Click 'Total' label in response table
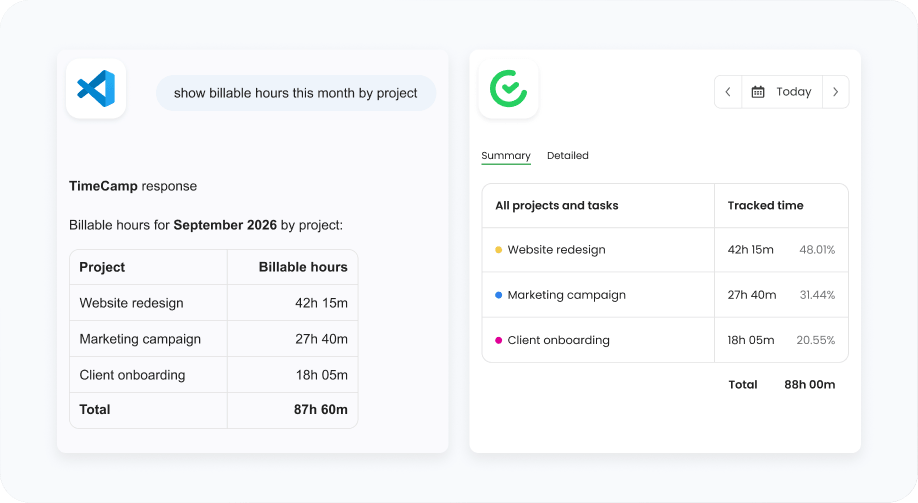Viewport: 918px width, 503px height. click(x=95, y=410)
